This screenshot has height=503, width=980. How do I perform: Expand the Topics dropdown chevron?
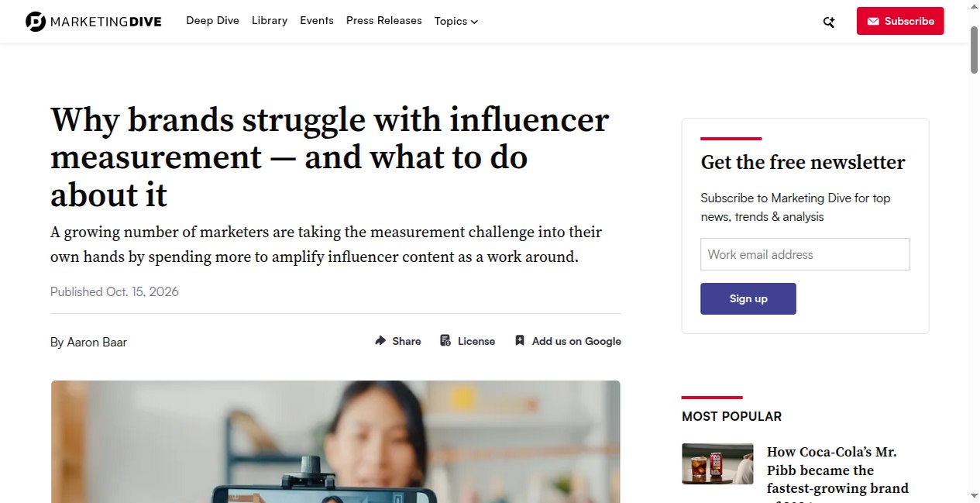[474, 22]
